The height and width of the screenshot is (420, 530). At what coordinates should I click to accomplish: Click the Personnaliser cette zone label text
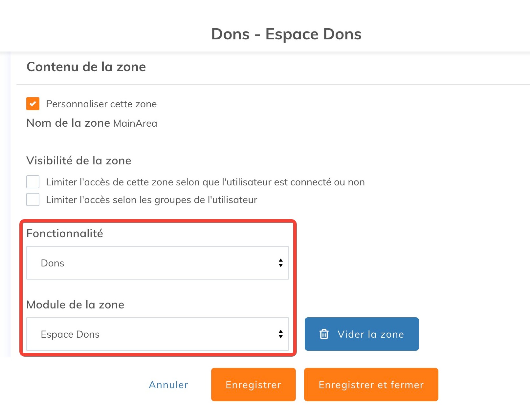pyautogui.click(x=101, y=104)
